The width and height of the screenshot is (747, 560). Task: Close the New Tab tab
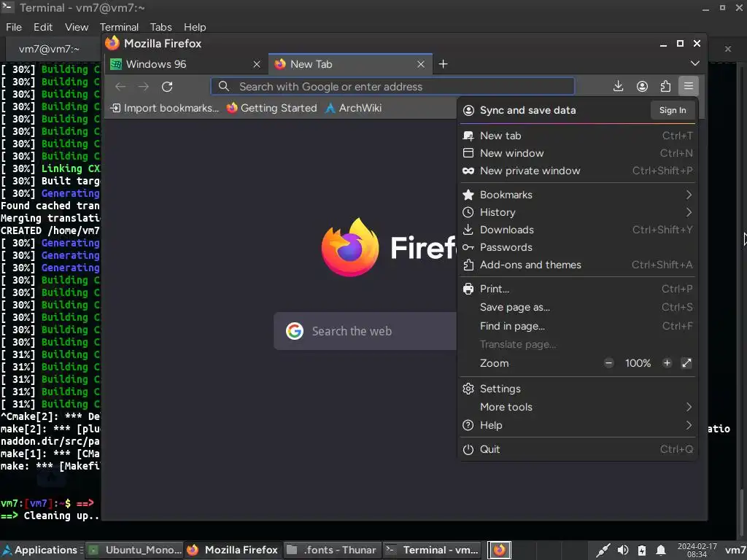tap(421, 64)
